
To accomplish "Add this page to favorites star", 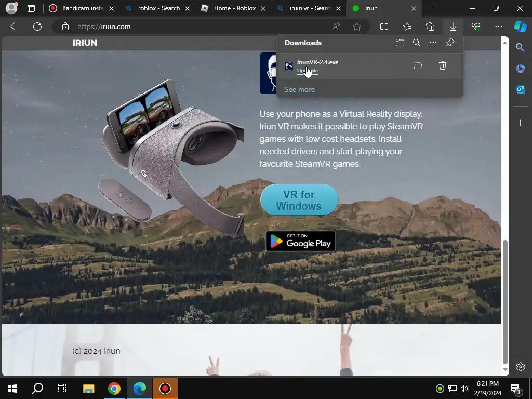I will [356, 26].
